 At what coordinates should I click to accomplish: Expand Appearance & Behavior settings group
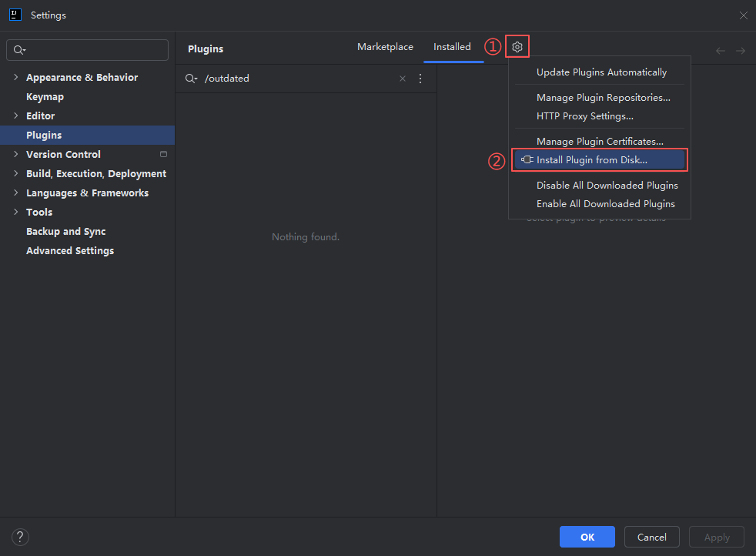[15, 77]
